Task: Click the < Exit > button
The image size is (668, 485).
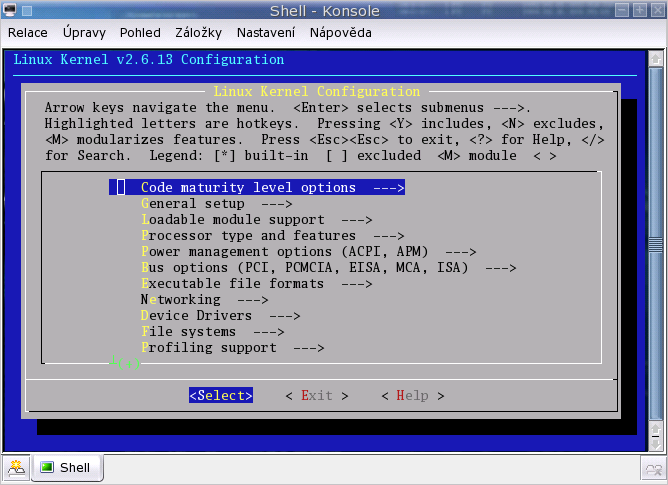Action: click(x=317, y=396)
